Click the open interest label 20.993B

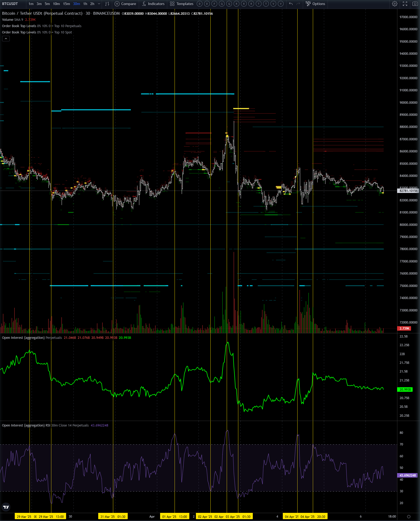tap(405, 390)
